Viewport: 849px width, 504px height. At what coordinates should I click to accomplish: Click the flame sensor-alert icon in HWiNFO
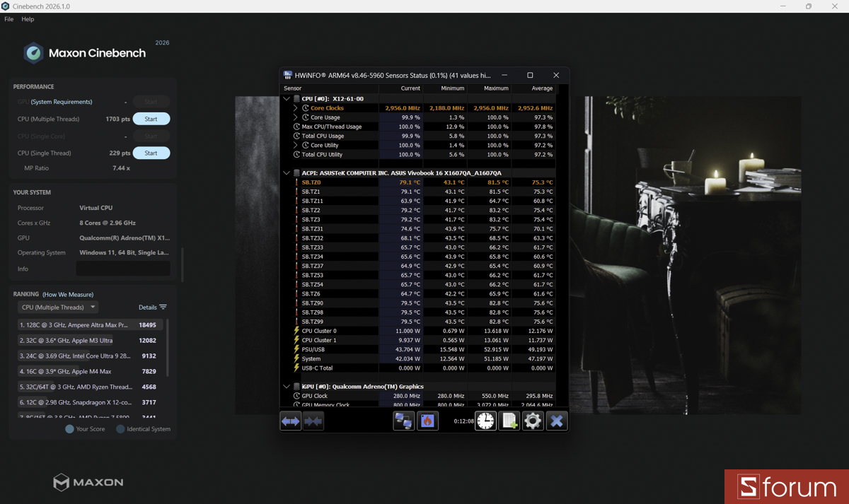pos(427,421)
